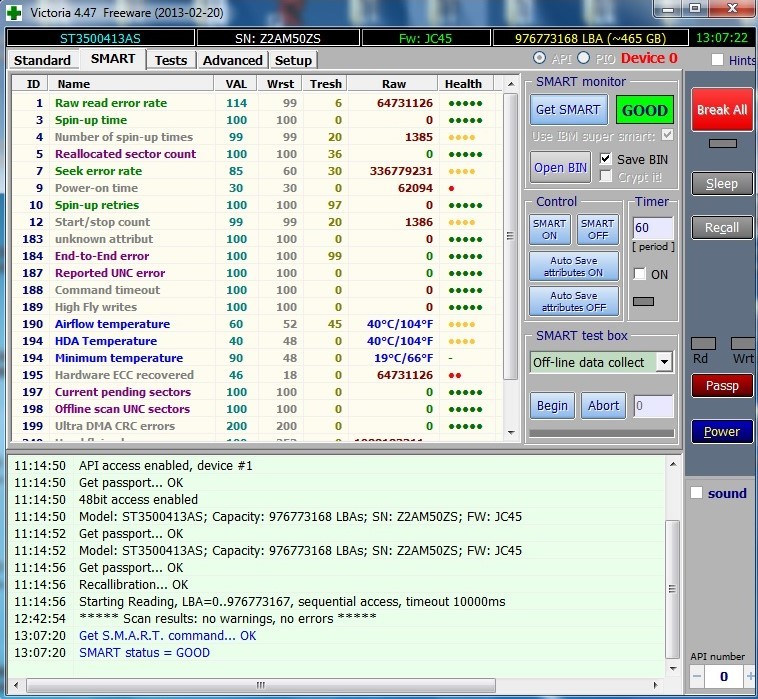Toggle Use IBM super smart checkbox
This screenshot has width=758, height=699.
coord(668,135)
